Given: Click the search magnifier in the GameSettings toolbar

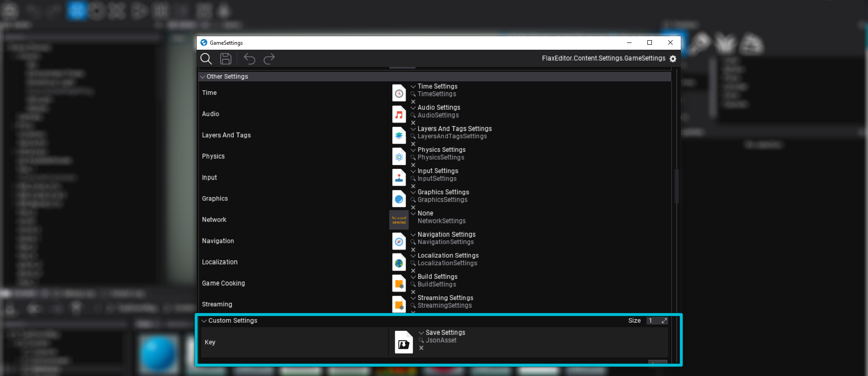Looking at the screenshot, I should tap(206, 59).
